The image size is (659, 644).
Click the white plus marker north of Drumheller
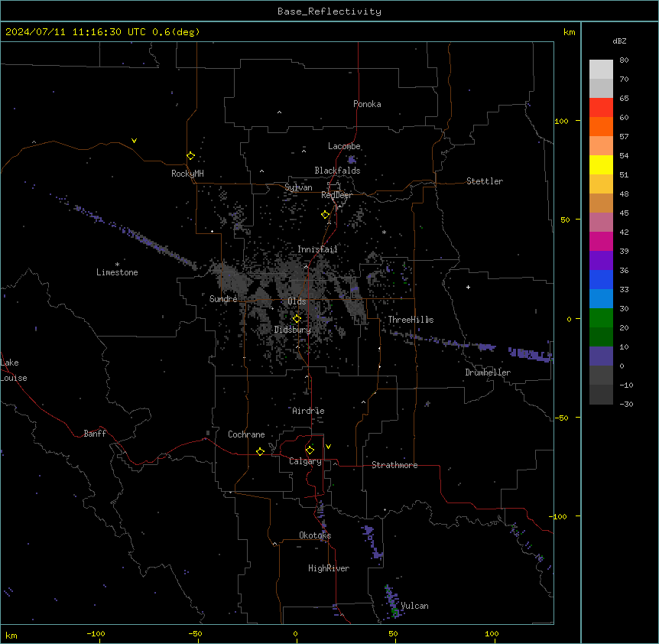point(468,287)
